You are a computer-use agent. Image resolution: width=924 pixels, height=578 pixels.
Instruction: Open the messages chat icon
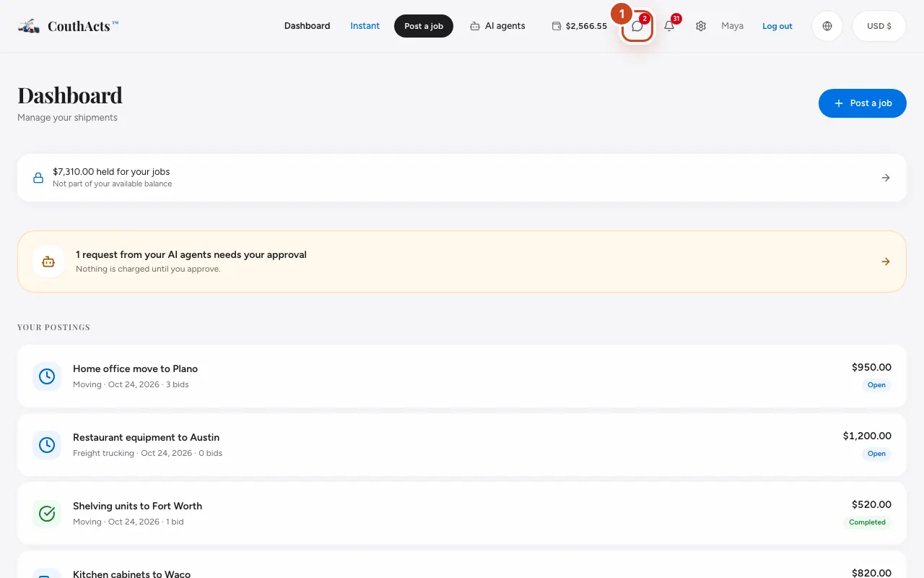tap(637, 26)
